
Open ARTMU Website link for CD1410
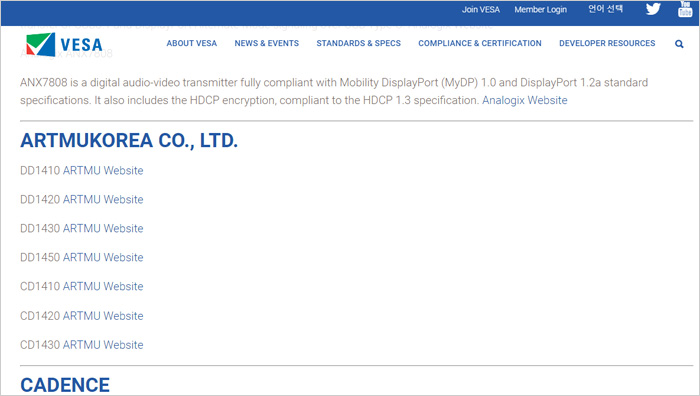(103, 287)
